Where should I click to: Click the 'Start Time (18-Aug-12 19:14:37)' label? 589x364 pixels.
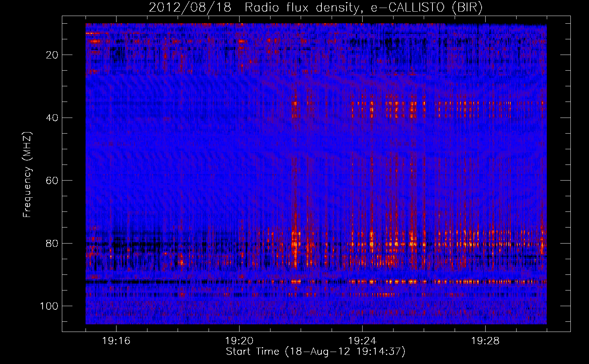coord(316,352)
